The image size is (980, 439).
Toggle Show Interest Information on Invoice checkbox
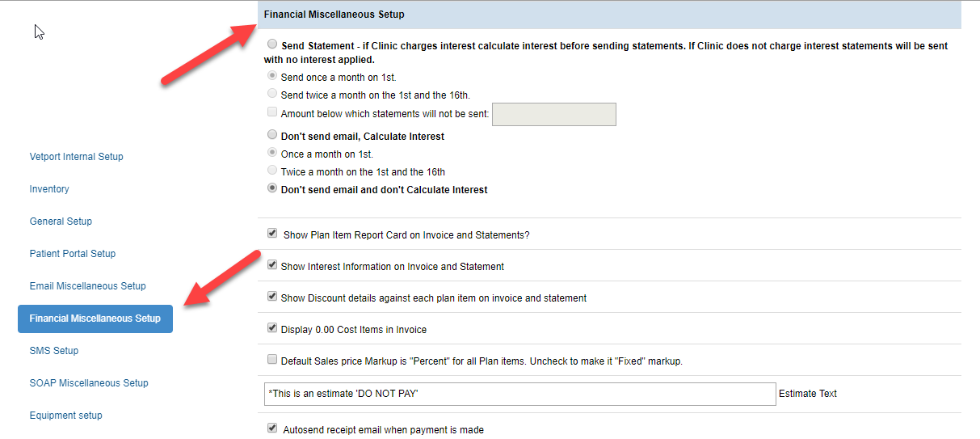pos(272,265)
